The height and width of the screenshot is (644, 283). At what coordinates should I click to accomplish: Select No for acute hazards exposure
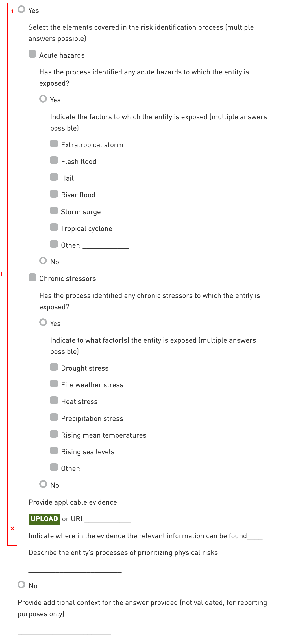coord(43,260)
